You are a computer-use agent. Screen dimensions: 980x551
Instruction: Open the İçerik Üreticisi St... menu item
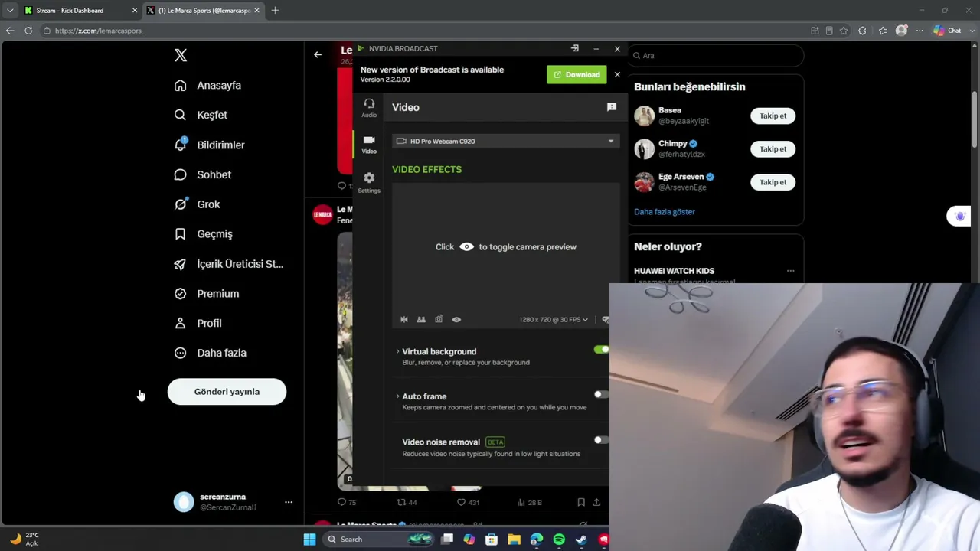coord(229,264)
